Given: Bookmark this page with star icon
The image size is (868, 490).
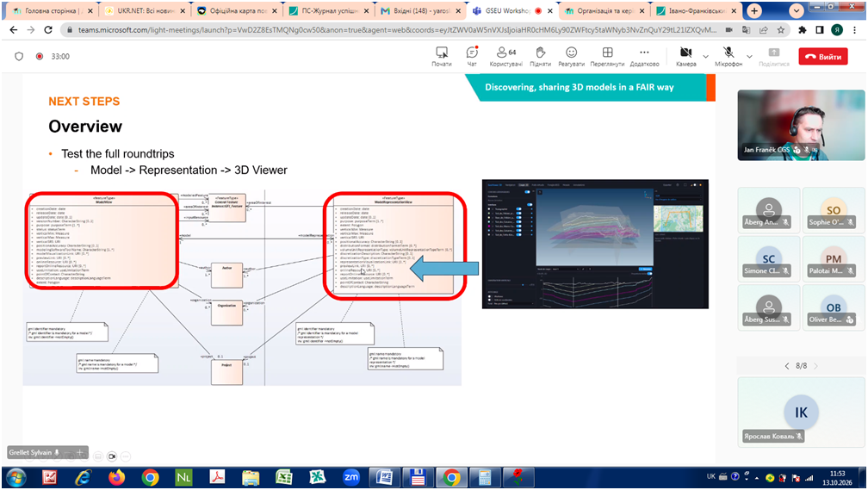Looking at the screenshot, I should point(780,30).
